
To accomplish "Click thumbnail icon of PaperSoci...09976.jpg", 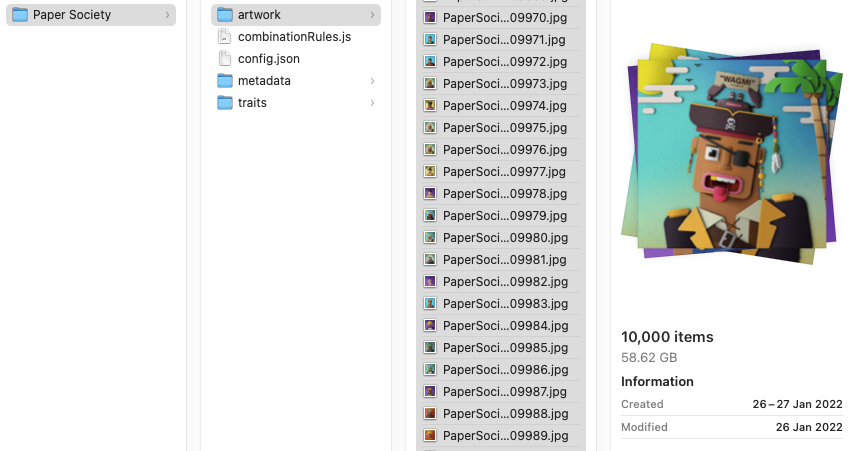I will coord(430,150).
